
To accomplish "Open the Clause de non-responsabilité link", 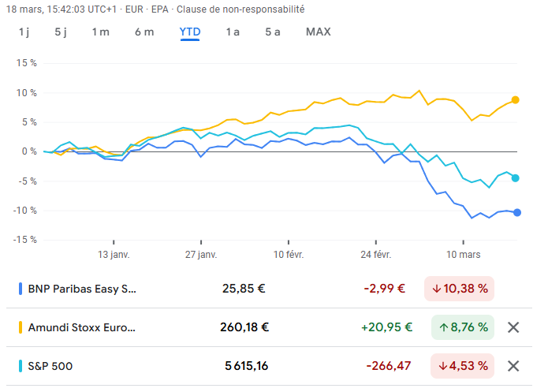I will tap(240, 9).
